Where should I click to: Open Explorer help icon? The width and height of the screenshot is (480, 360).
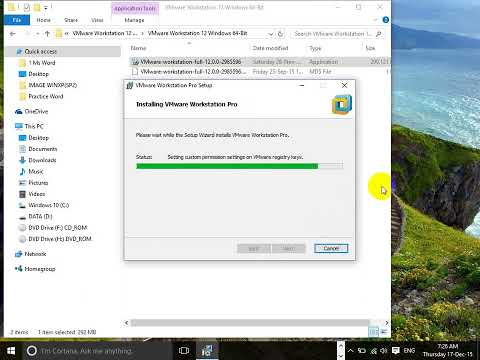[386, 20]
